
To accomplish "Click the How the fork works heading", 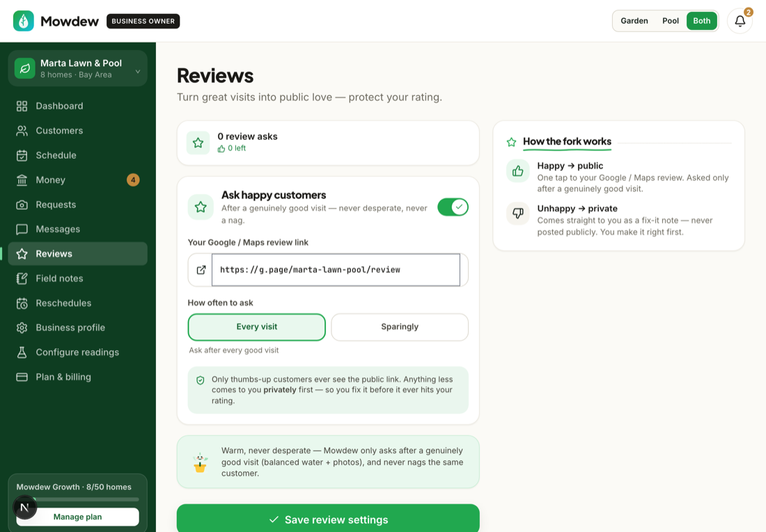I will [x=567, y=141].
